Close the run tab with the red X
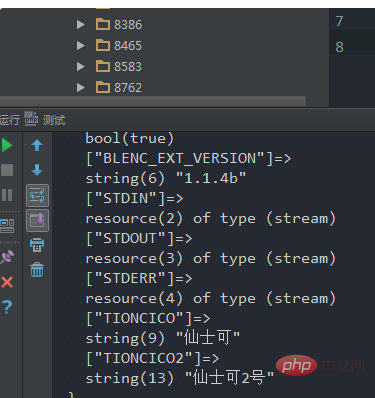375x398 pixels. tap(7, 282)
